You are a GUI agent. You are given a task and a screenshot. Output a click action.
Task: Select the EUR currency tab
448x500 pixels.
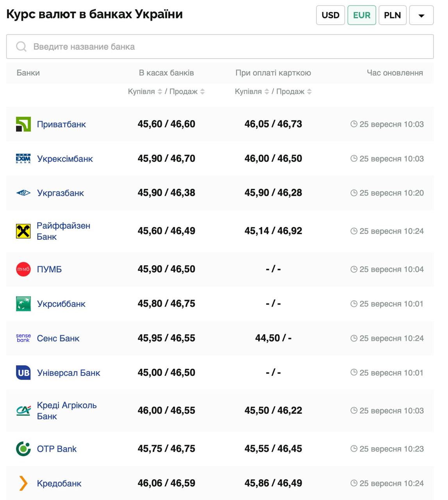361,15
